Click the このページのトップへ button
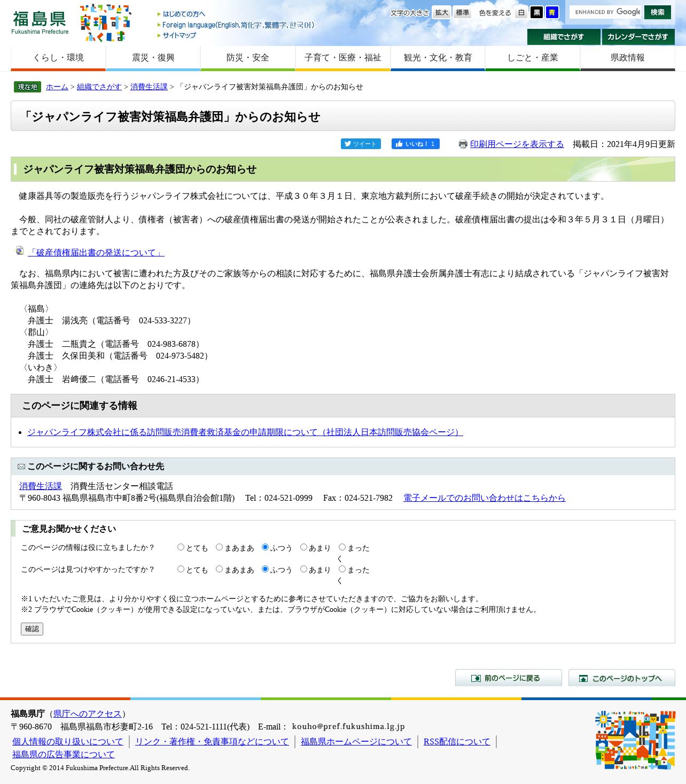Screen dimensions: 686x784 point(622,678)
